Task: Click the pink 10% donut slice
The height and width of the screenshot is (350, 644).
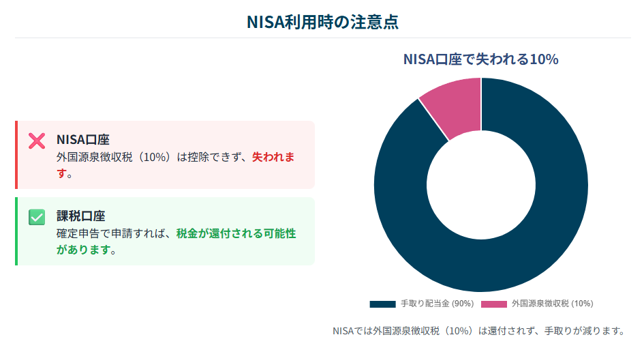Action: tap(457, 108)
